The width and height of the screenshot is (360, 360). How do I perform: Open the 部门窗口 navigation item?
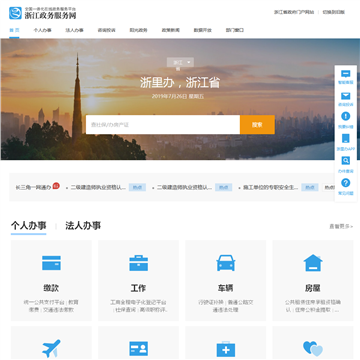[x=235, y=30]
